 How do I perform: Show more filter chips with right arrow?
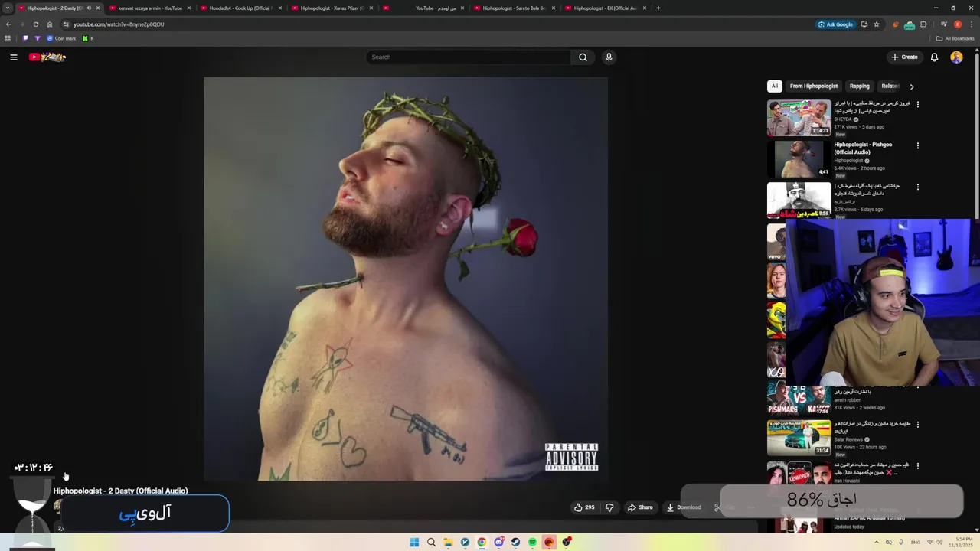pos(911,86)
